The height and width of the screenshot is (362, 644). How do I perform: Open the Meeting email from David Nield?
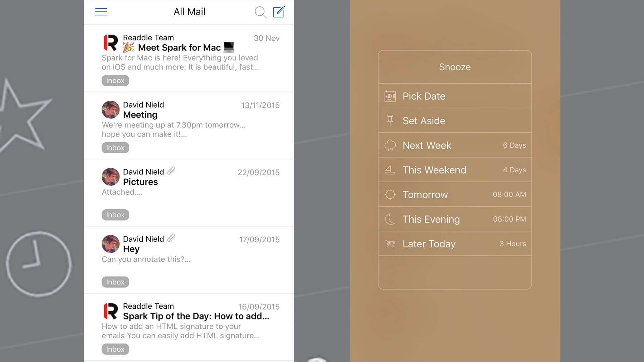coord(189,126)
